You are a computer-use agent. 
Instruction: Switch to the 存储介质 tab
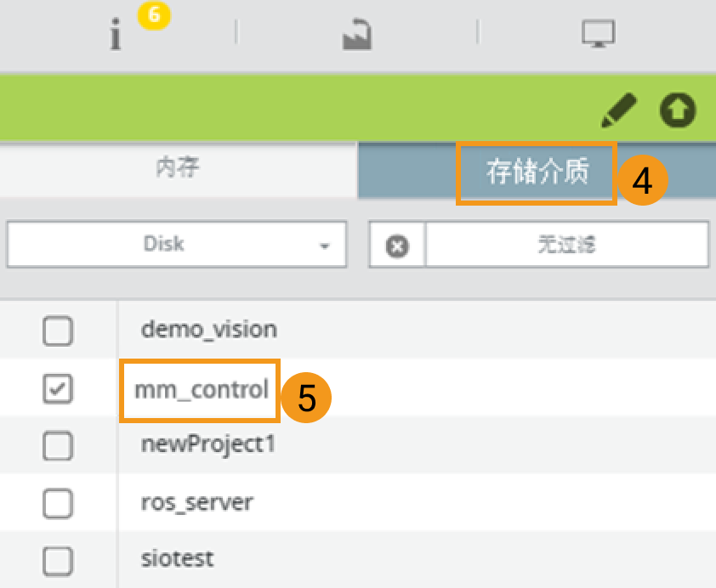pyautogui.click(x=537, y=172)
